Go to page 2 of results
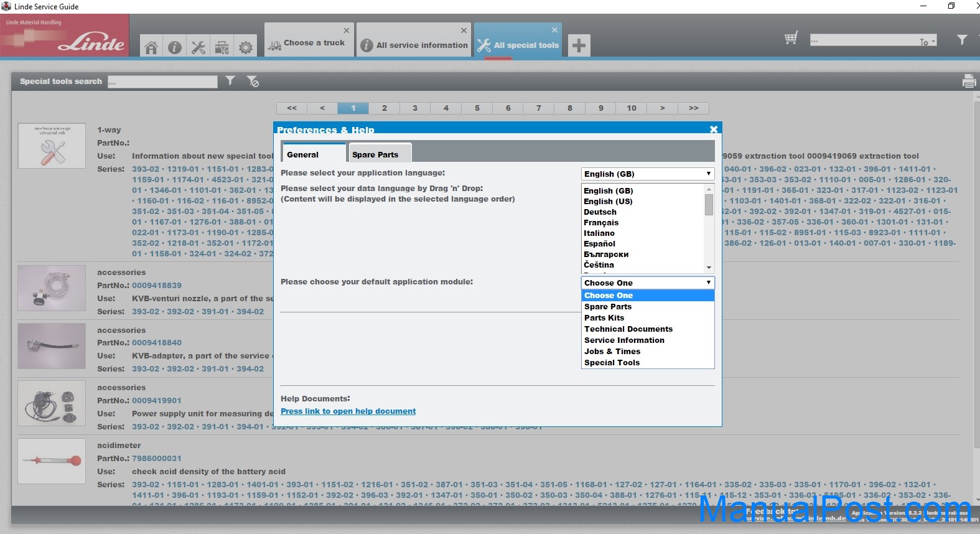Viewport: 980px width, 534px height. point(385,108)
